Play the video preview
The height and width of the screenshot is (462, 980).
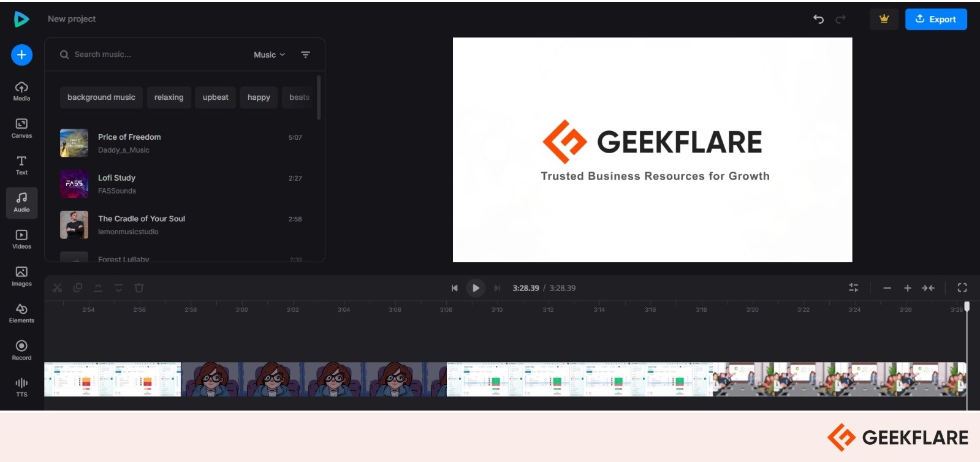[476, 288]
